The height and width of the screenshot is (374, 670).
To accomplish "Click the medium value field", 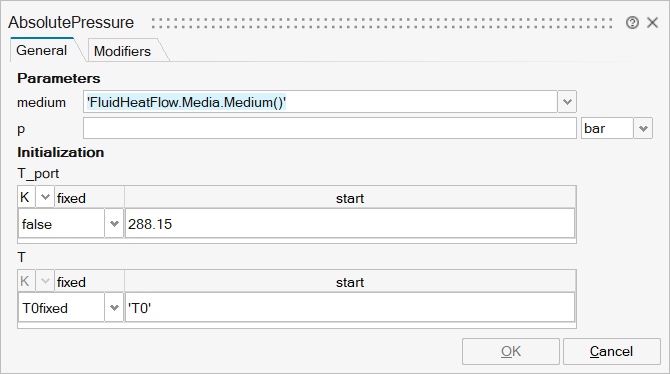I will [320, 102].
